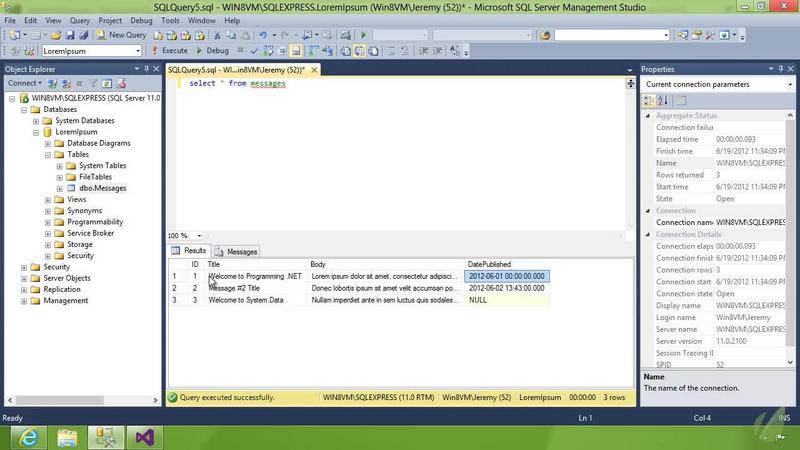Expand the Database Diagrams node

(47, 143)
